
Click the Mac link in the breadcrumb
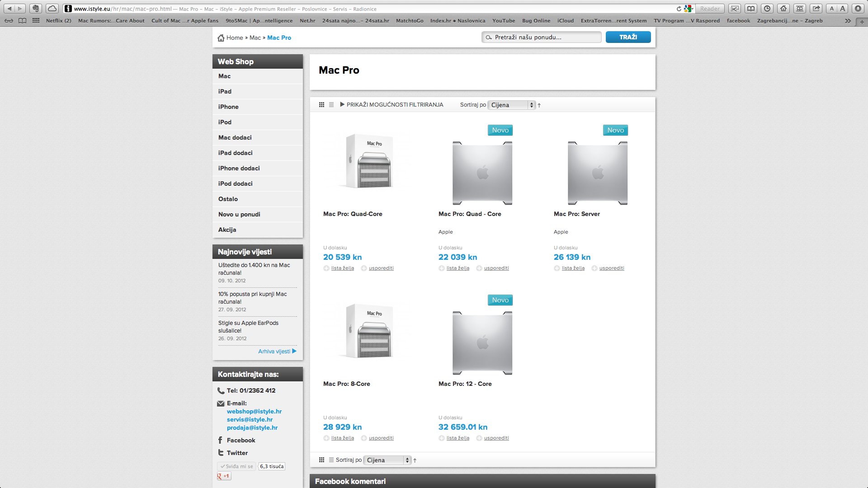click(x=255, y=38)
